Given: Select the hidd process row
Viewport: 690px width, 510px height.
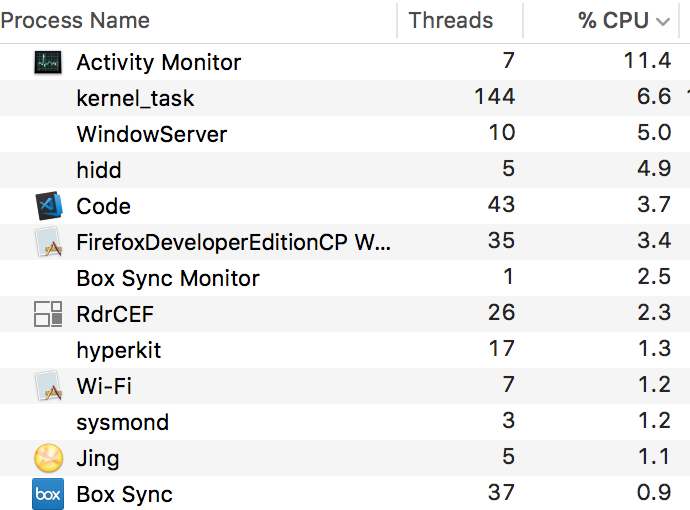Looking at the screenshot, I should click(x=345, y=170).
